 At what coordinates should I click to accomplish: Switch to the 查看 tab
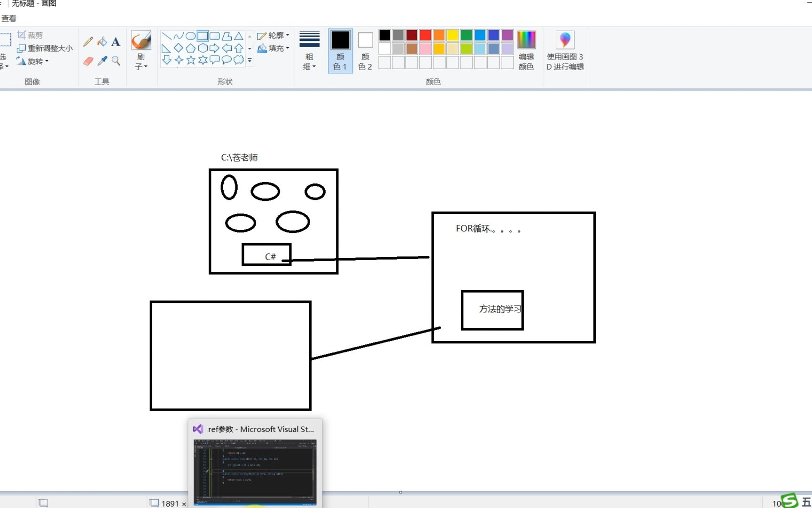8,18
